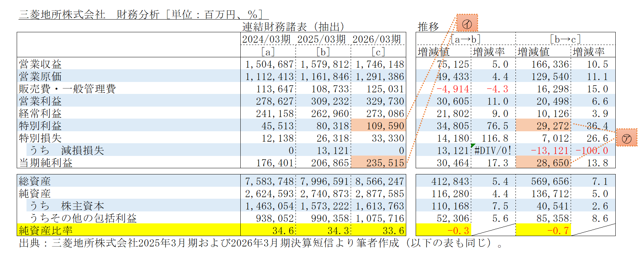Select the value 166,336
This screenshot has width=644, height=260.
tap(550, 64)
